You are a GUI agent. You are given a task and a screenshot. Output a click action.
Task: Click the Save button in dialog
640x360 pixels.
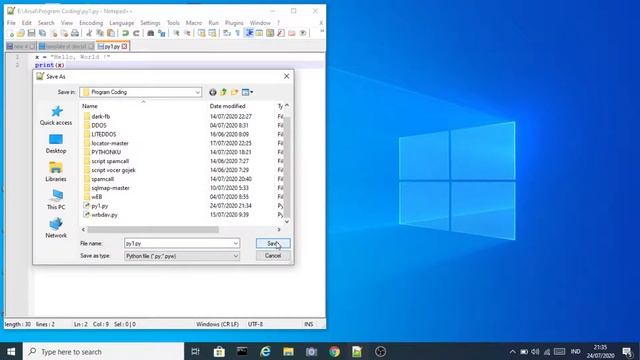273,243
